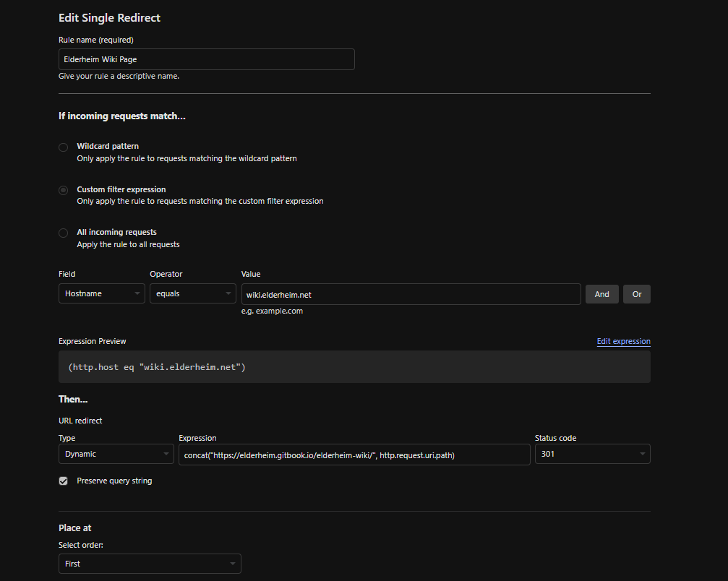Choose All incoming requests option
Image resolution: width=728 pixels, height=581 pixels.
(63, 233)
